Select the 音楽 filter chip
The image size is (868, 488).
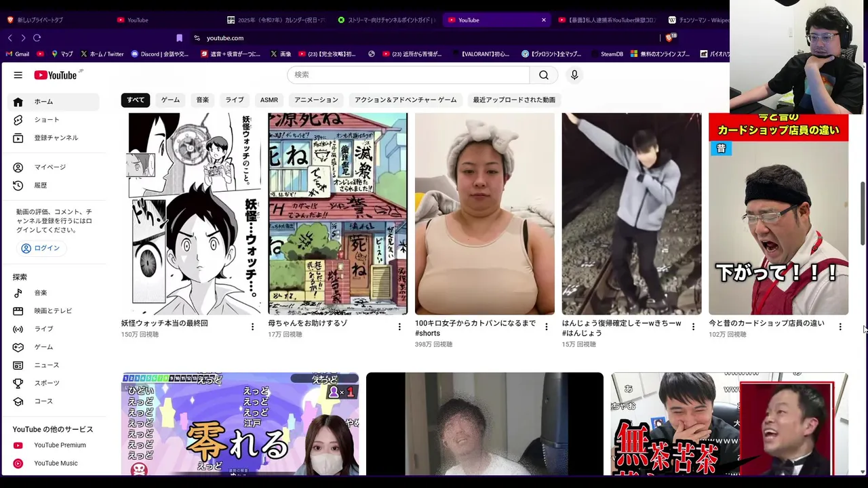click(x=203, y=100)
